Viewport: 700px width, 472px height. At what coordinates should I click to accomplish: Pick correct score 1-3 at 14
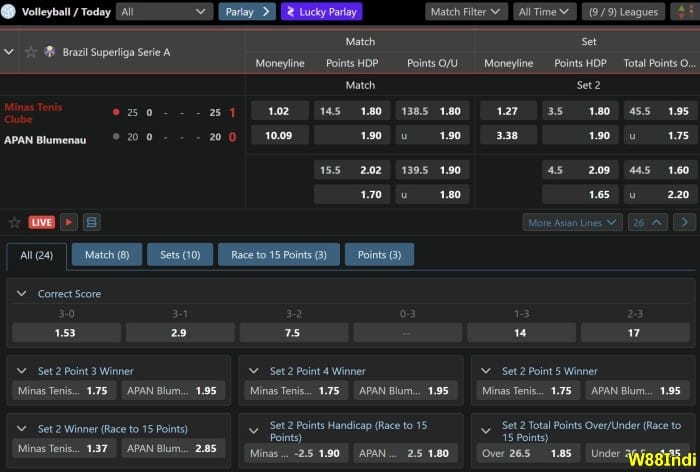click(x=521, y=333)
